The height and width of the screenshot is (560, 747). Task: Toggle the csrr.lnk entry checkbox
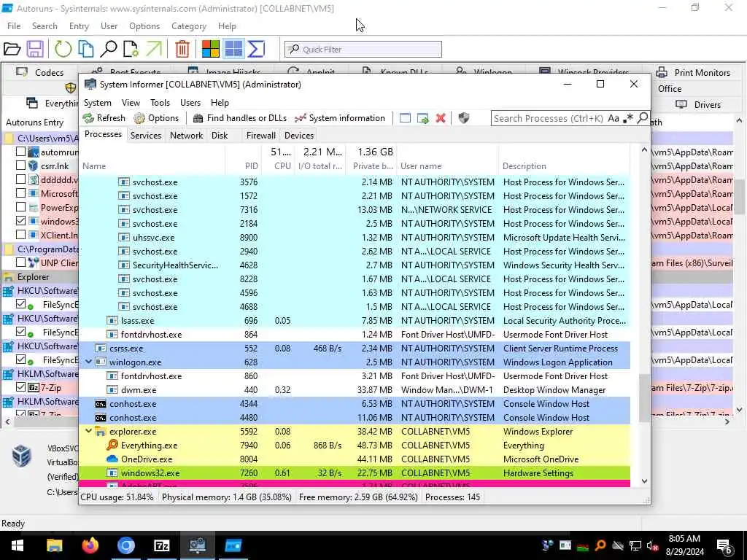pos(20,166)
